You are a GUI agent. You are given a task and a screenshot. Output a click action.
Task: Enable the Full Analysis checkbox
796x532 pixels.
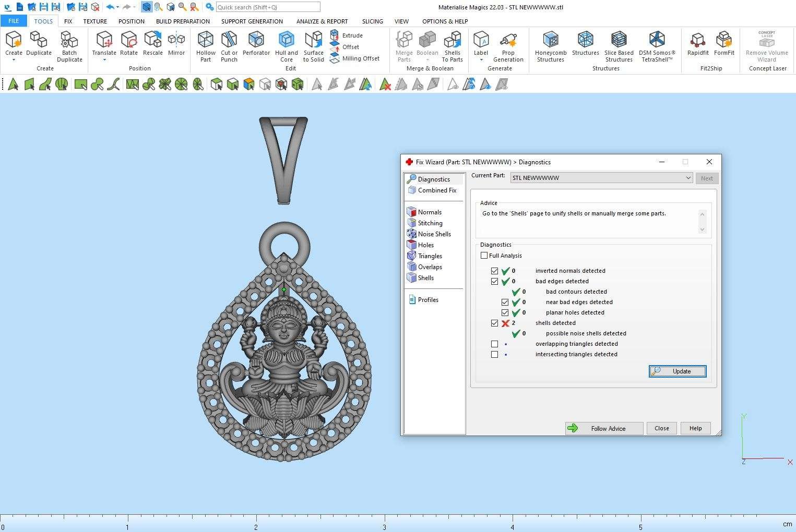[484, 256]
